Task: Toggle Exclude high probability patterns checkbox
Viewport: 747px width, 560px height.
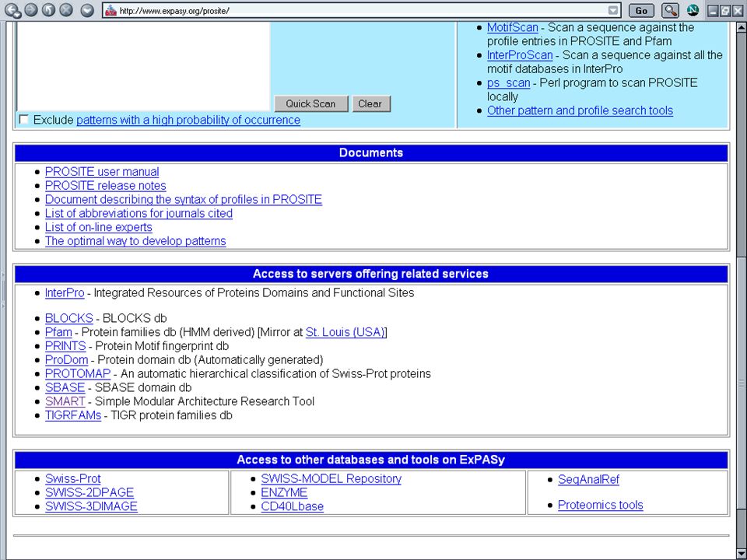Action: coord(23,119)
